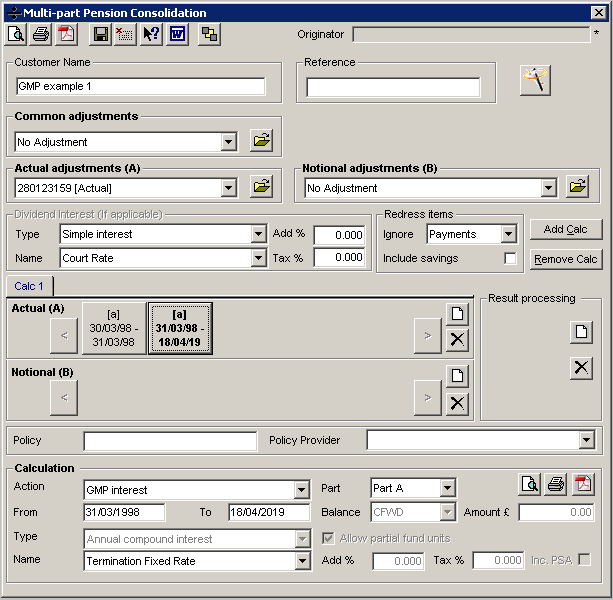The height and width of the screenshot is (600, 613).
Task: Select the Calc 1 tab
Action: (x=29, y=286)
